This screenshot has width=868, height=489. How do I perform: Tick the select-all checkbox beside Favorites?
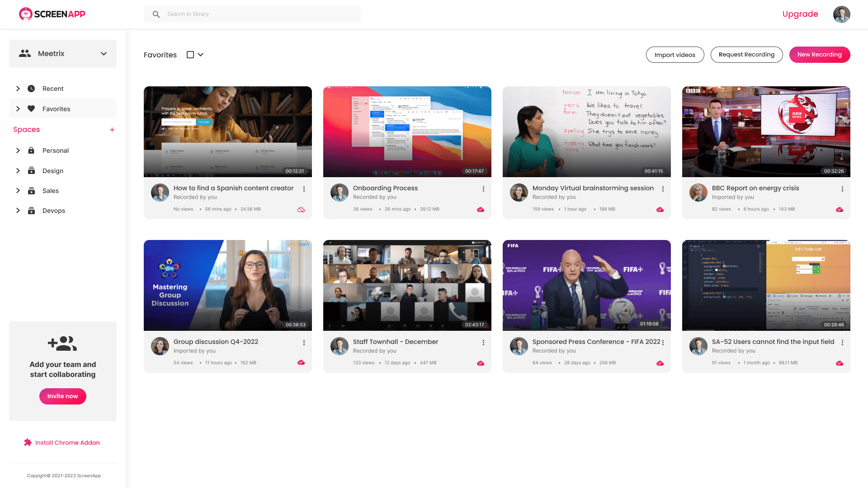(x=190, y=55)
